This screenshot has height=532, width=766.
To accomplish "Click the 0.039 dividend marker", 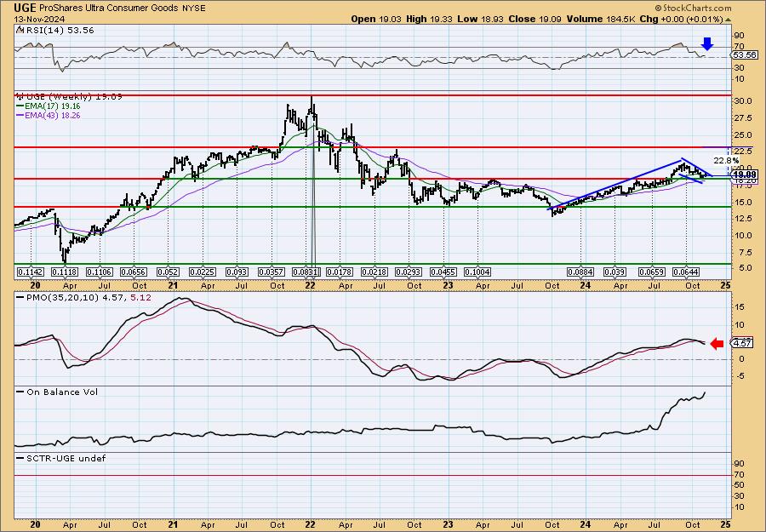I will 615,272.
